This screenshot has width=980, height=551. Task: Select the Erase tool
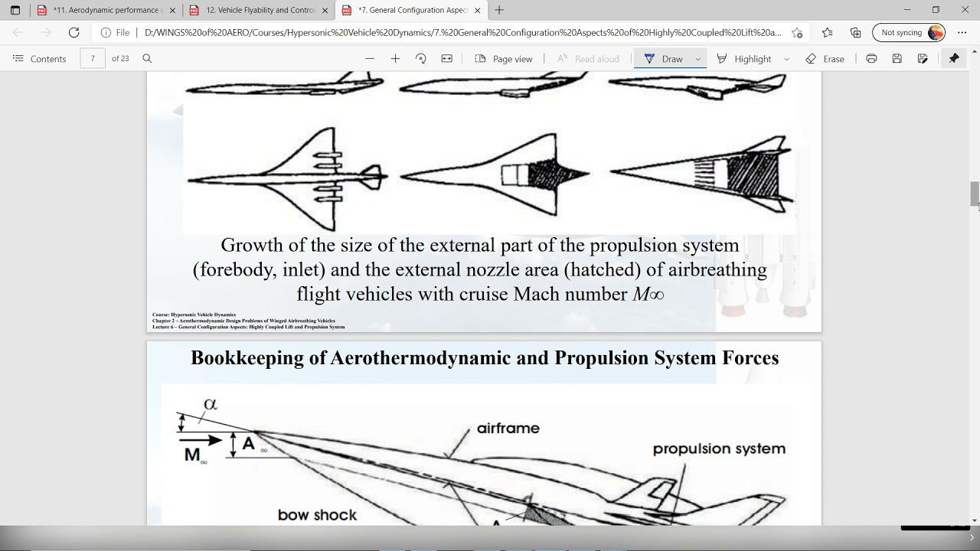(825, 59)
